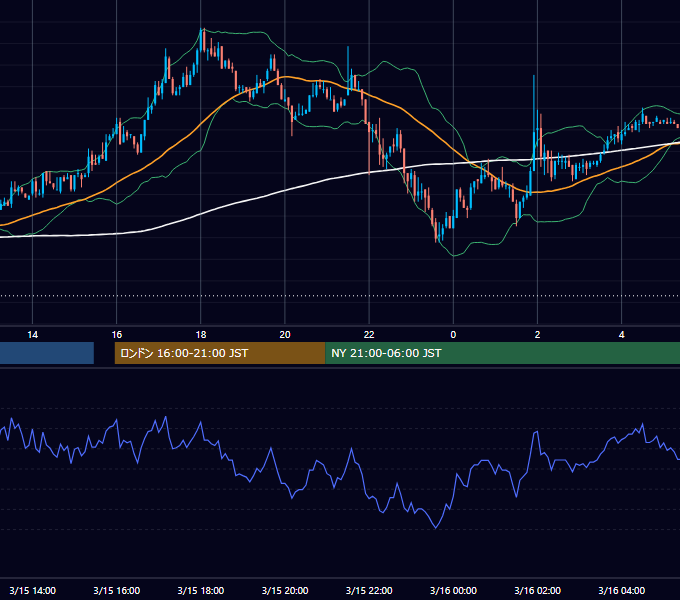Click the hour label 18 on price chart axis
This screenshot has width=680, height=600.
pos(201,335)
